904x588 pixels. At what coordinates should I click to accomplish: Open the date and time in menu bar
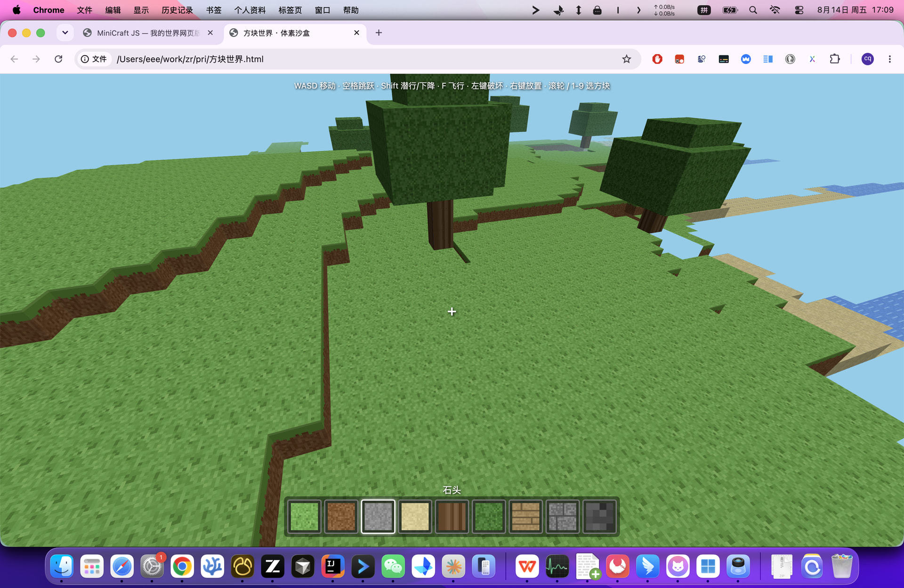[855, 10]
